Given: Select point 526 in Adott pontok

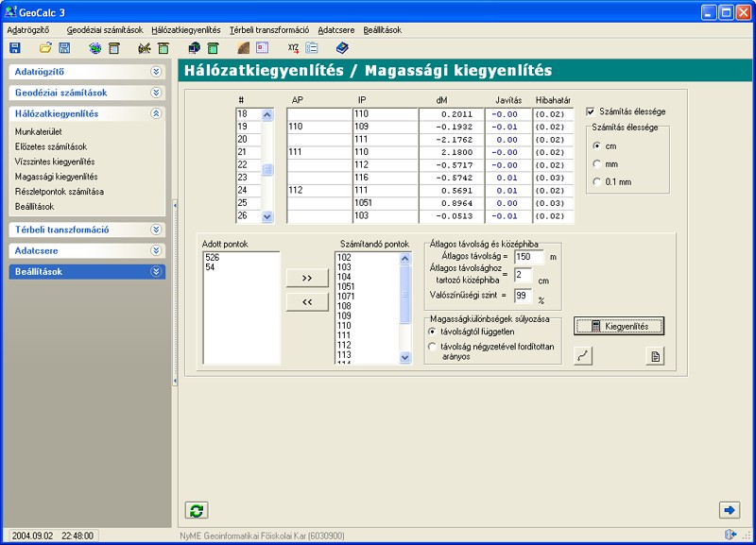Looking at the screenshot, I should coord(212,257).
